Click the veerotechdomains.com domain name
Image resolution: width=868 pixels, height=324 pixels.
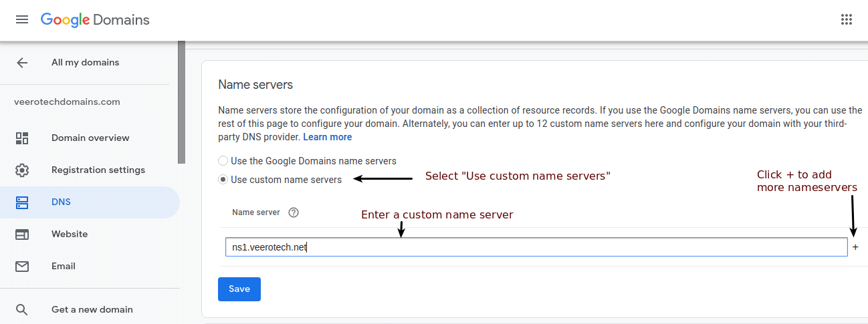point(67,102)
